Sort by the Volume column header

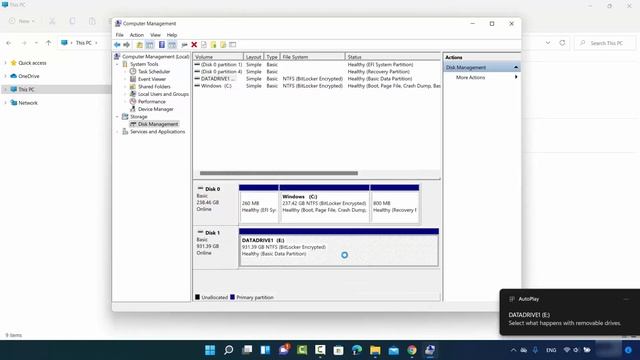pos(218,57)
